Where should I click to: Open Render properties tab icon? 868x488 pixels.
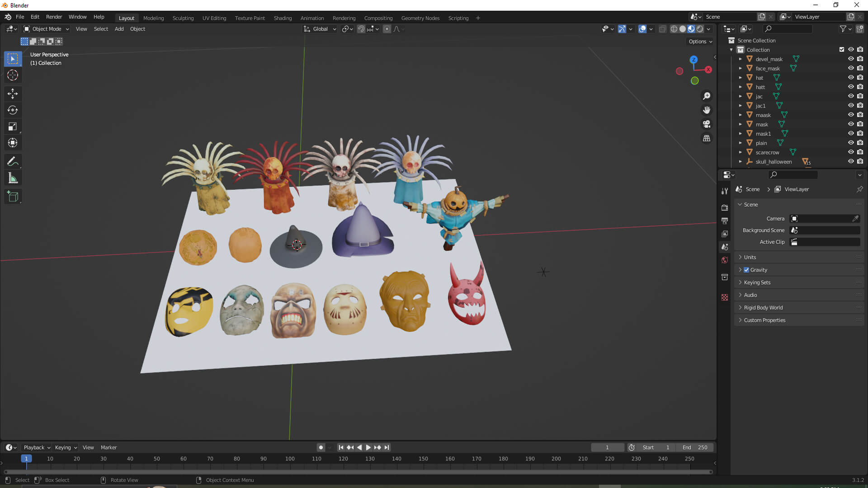click(x=725, y=207)
